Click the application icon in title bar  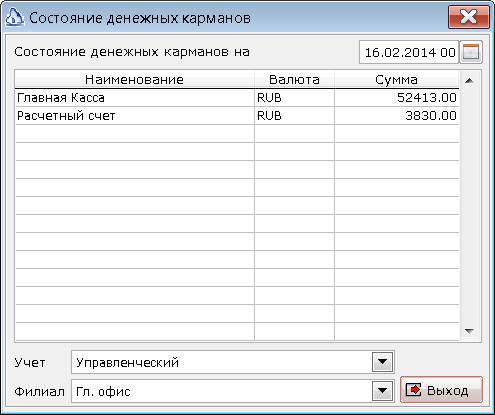[14, 17]
